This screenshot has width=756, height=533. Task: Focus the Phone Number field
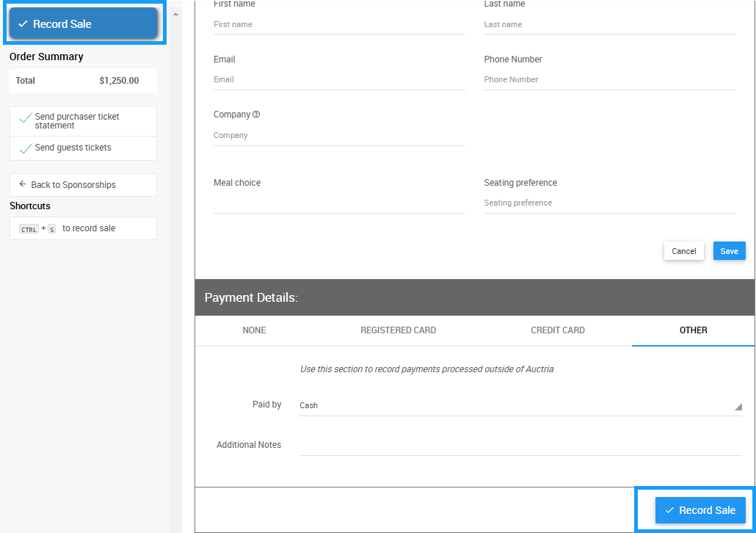[x=609, y=79]
